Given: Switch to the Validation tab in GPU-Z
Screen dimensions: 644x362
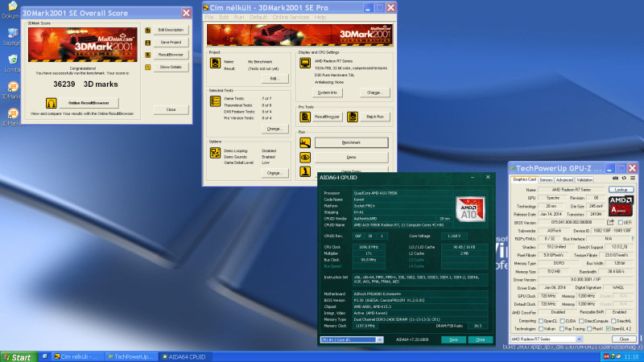Looking at the screenshot, I should 584,179.
